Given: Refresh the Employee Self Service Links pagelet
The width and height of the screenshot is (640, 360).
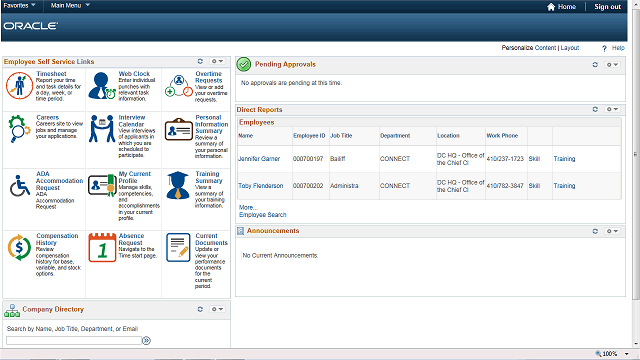Looking at the screenshot, I should click(200, 61).
